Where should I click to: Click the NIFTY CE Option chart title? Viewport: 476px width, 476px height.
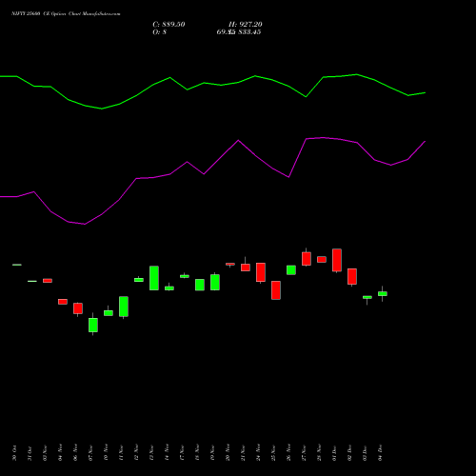[x=66, y=14]
